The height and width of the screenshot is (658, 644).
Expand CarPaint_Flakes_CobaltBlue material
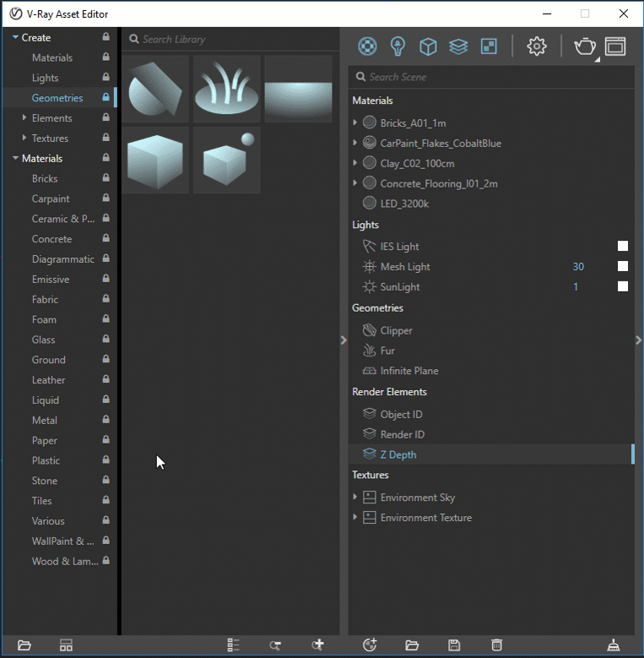click(x=355, y=143)
